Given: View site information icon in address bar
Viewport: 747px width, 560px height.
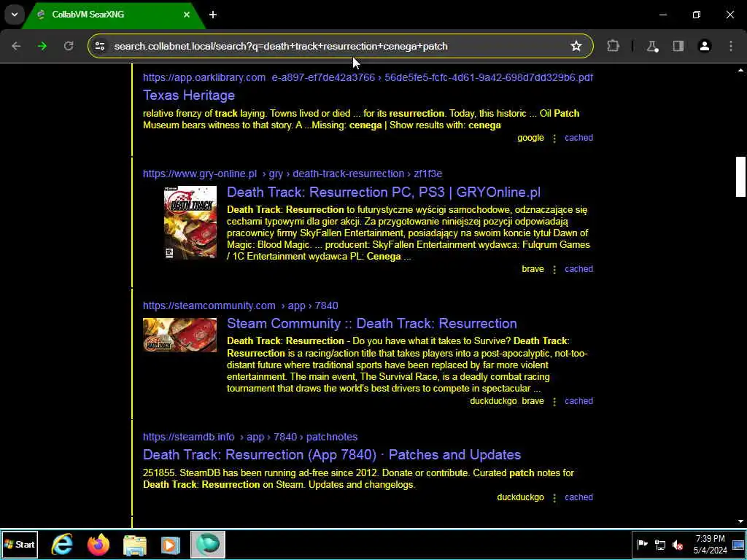Looking at the screenshot, I should point(100,46).
